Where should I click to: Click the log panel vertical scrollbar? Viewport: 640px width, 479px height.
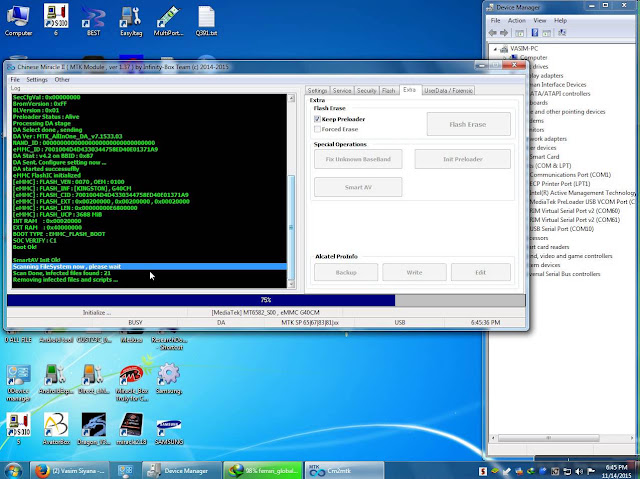pos(291,191)
